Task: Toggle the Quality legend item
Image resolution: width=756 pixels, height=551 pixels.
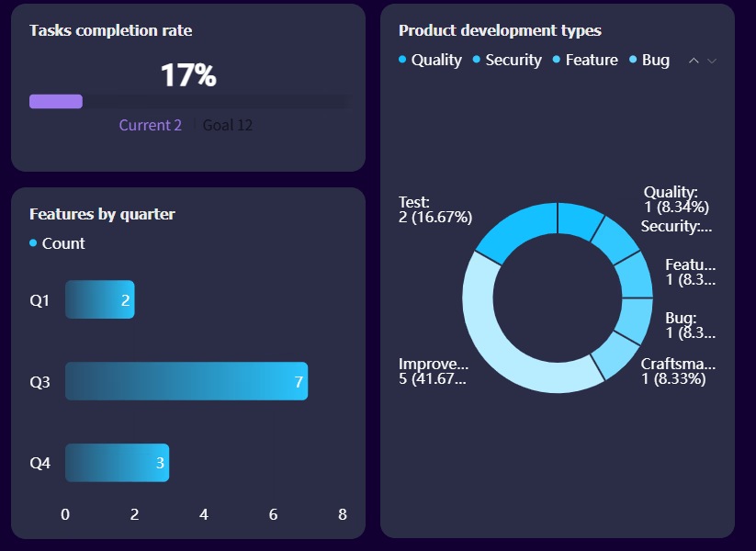Action: click(430, 60)
